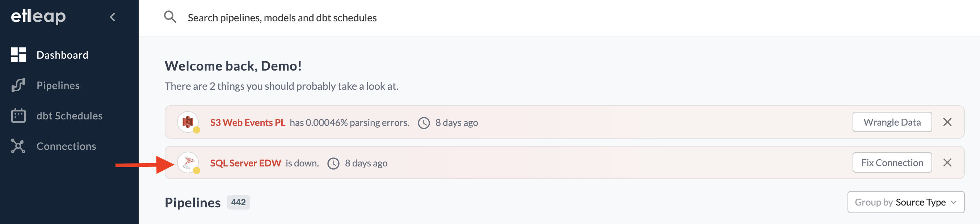Click the Dashboard grid icon
980x224 pixels.
18,55
